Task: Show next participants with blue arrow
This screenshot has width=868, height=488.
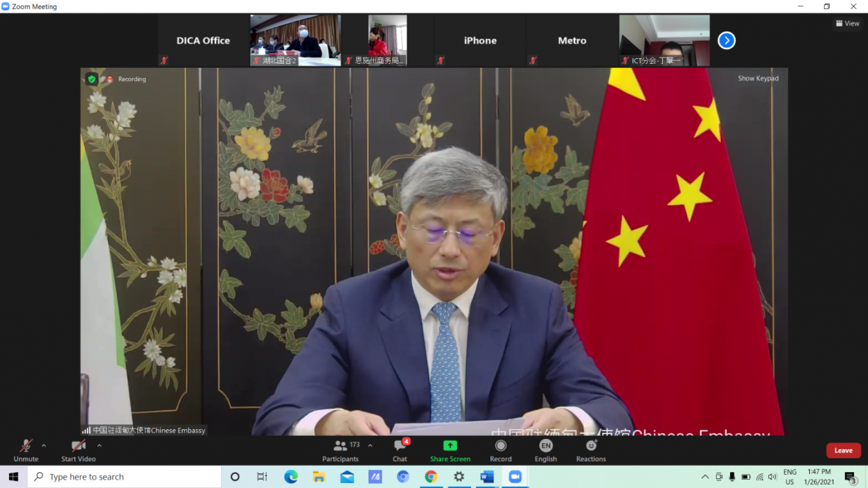Action: pyautogui.click(x=726, y=41)
